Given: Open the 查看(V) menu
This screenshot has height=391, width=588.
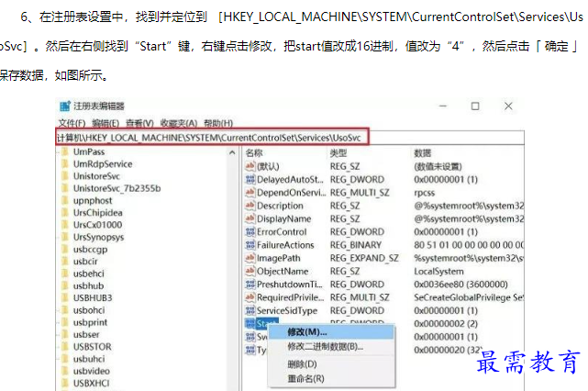Looking at the screenshot, I should (139, 123).
